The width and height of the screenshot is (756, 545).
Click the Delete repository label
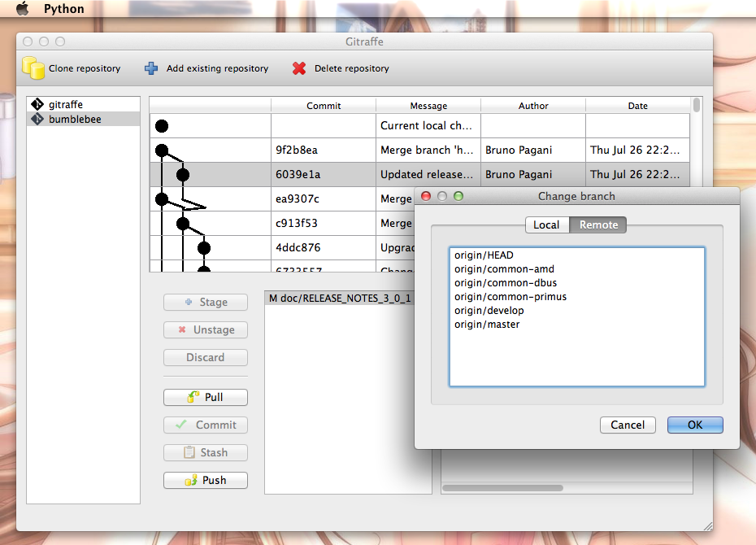[x=351, y=68]
